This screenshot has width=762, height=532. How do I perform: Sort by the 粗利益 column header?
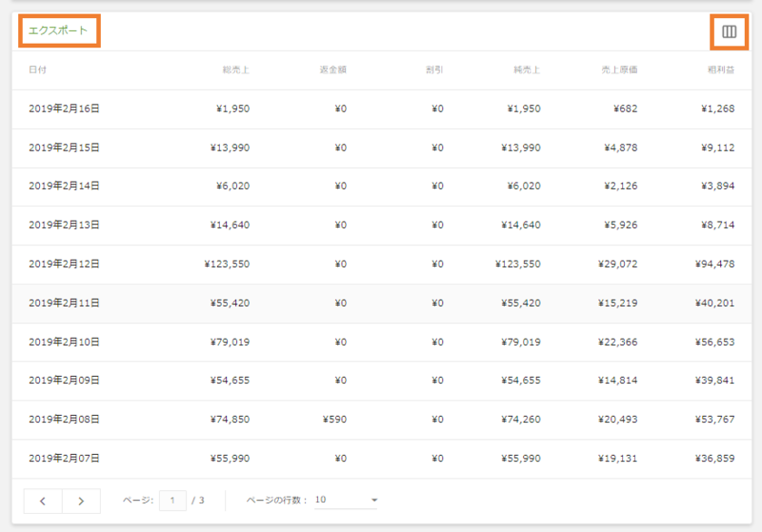pos(720,70)
